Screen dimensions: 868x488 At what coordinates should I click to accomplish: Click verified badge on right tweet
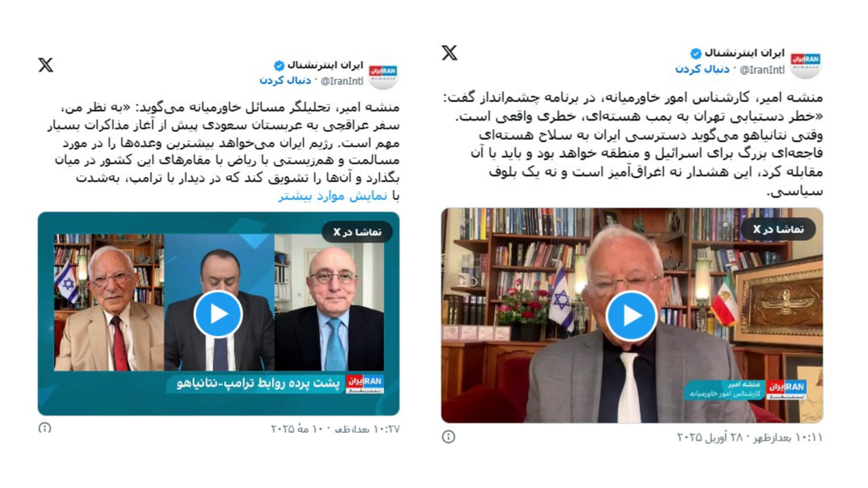[696, 54]
